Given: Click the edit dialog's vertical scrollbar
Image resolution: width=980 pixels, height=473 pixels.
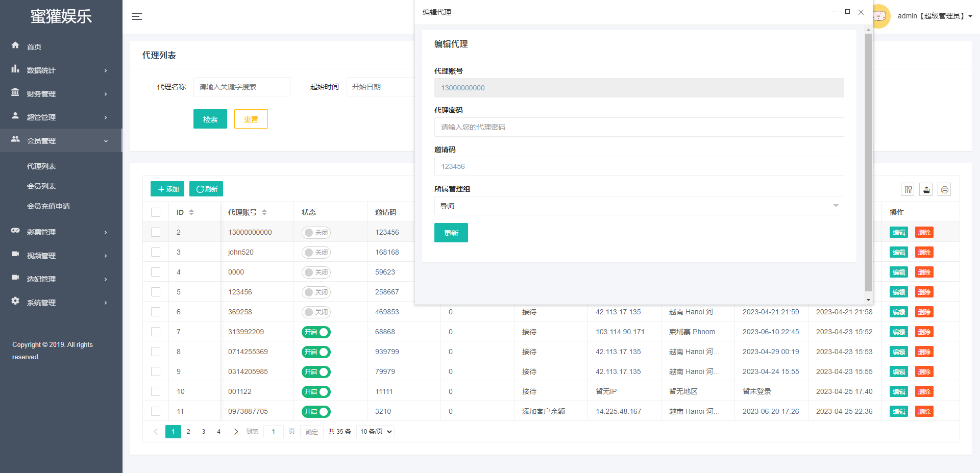Looking at the screenshot, I should pos(868,163).
